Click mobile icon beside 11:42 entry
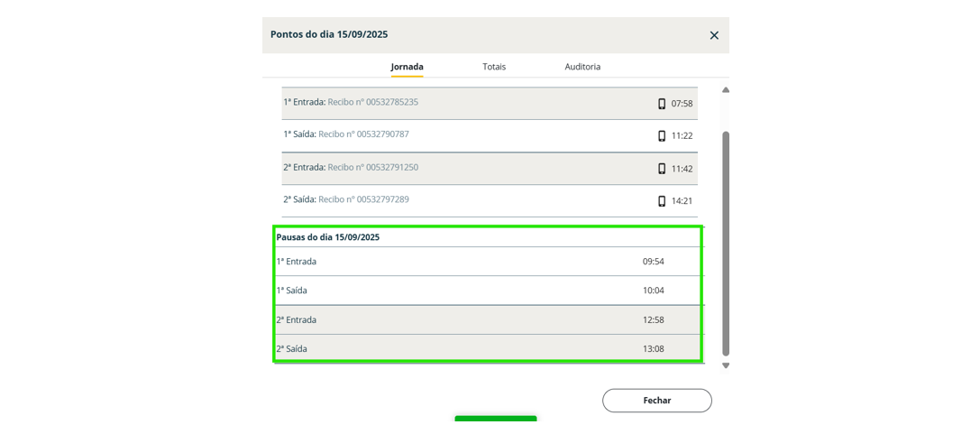Viewport: 980px width, 434px height. (662, 169)
